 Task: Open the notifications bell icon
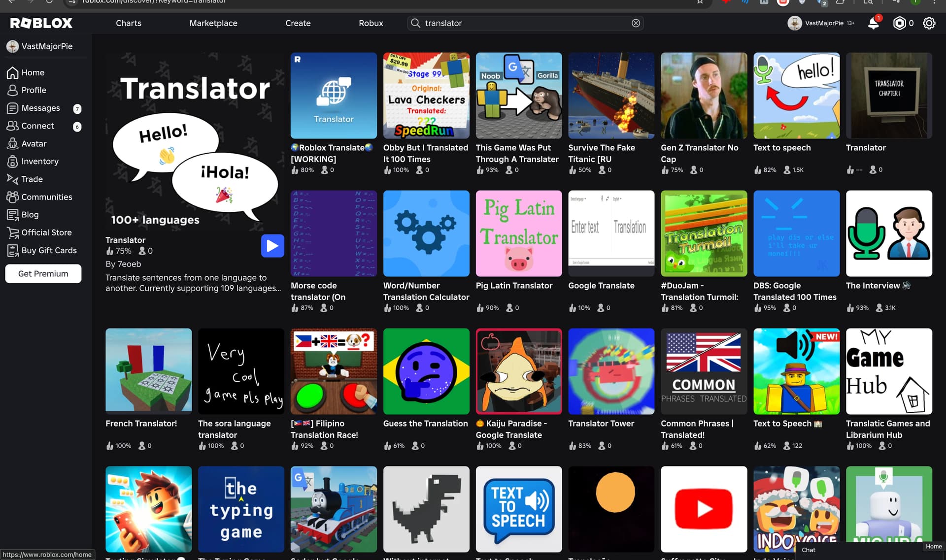pos(873,23)
